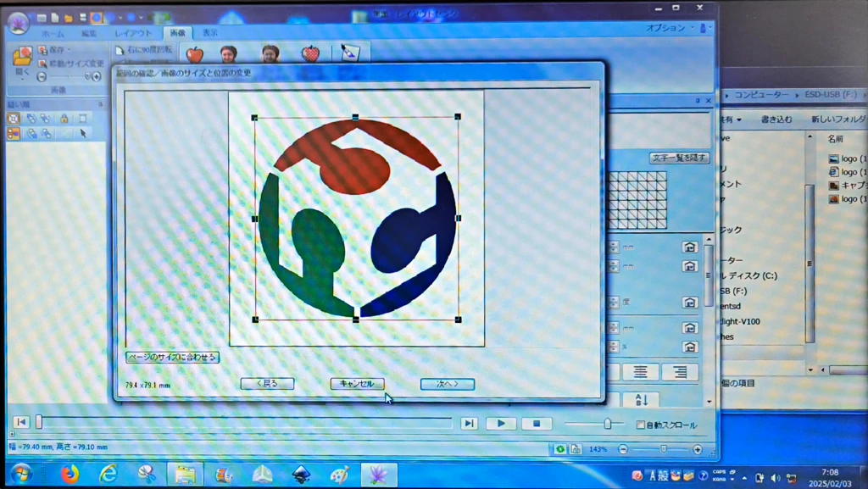Select first logo file in Explorer list

point(848,158)
